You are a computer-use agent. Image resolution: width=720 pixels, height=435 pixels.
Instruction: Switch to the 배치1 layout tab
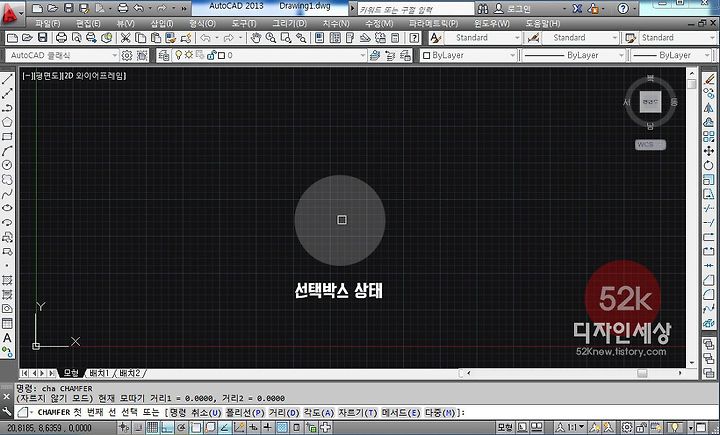tap(100, 373)
